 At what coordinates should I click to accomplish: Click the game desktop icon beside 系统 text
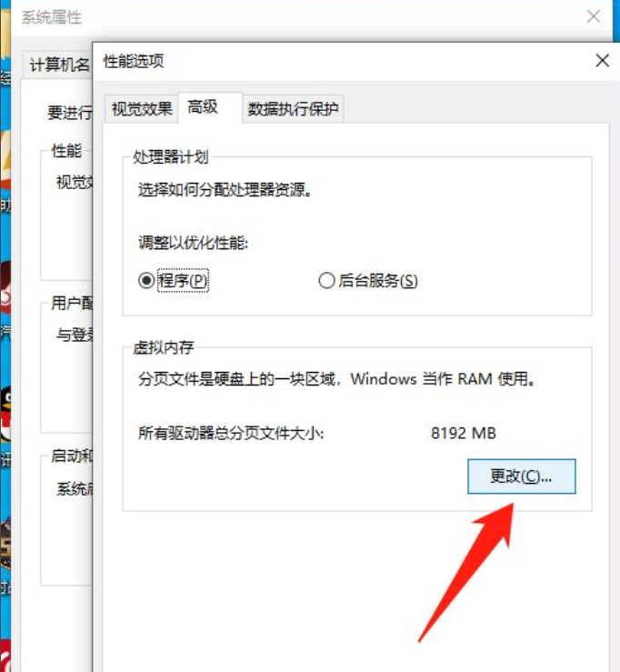pyautogui.click(x=5, y=545)
